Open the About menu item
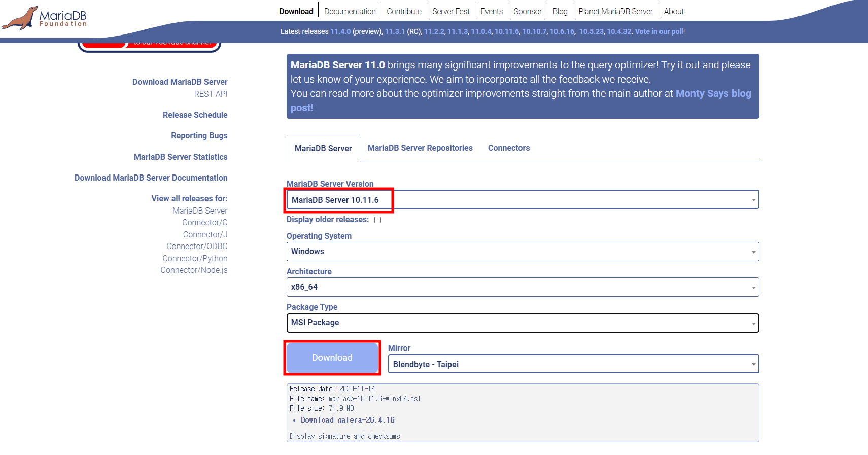 coord(674,11)
